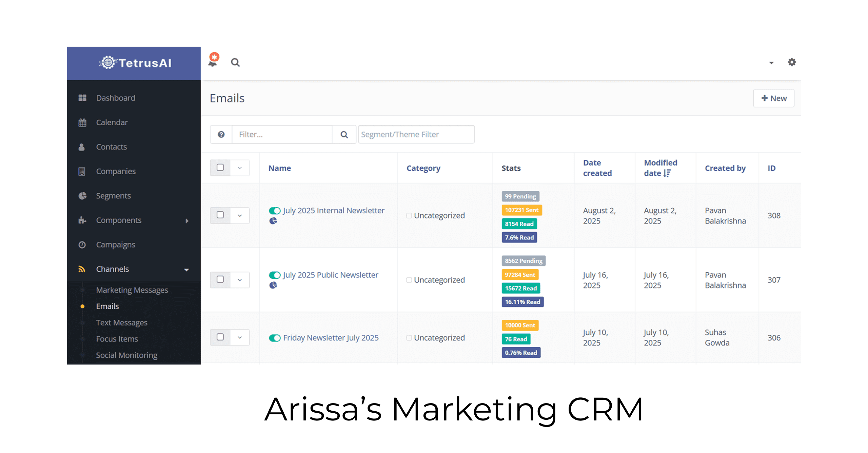Click the 16.11% Read stat badge
868x453 pixels.
coord(522,302)
